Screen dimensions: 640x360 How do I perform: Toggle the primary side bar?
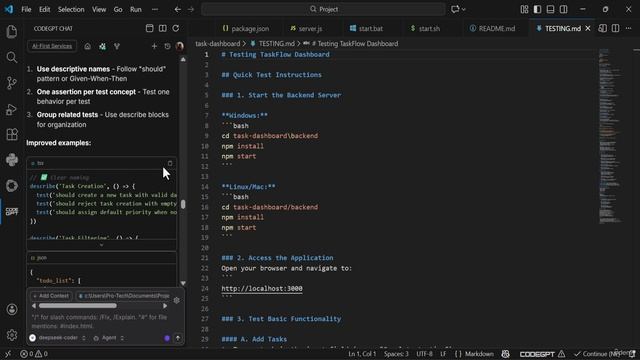click(538, 9)
